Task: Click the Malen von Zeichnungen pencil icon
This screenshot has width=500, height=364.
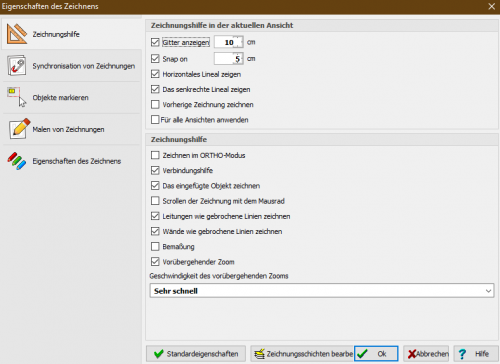Action: point(19,129)
